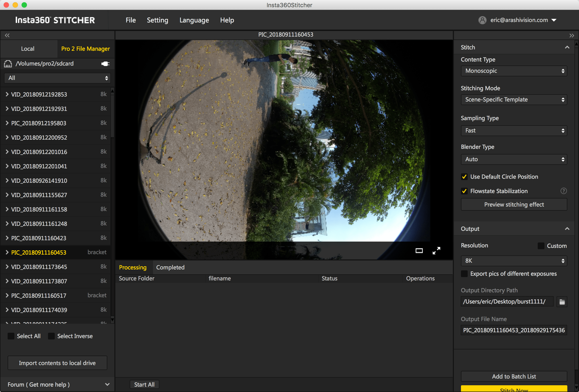Open the output directory folder browser

(x=562, y=302)
